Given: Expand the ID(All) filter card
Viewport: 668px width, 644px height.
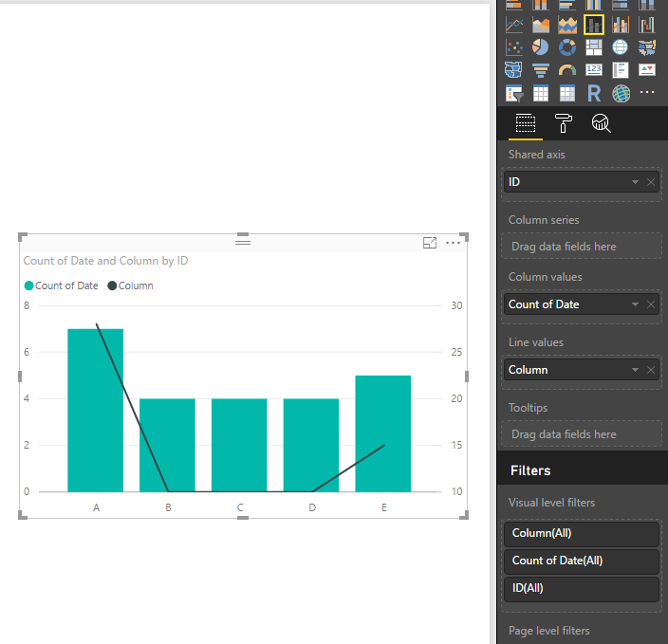Looking at the screenshot, I should pyautogui.click(x=582, y=588).
